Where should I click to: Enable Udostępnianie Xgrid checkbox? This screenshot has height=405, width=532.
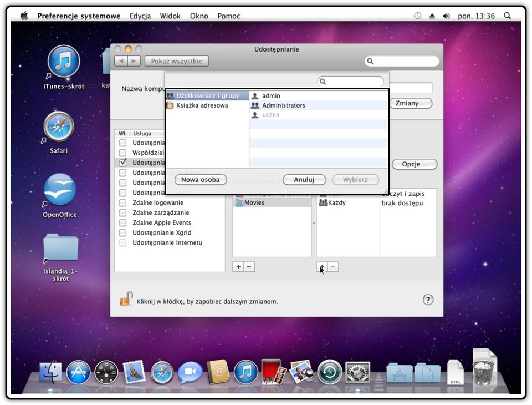point(122,233)
